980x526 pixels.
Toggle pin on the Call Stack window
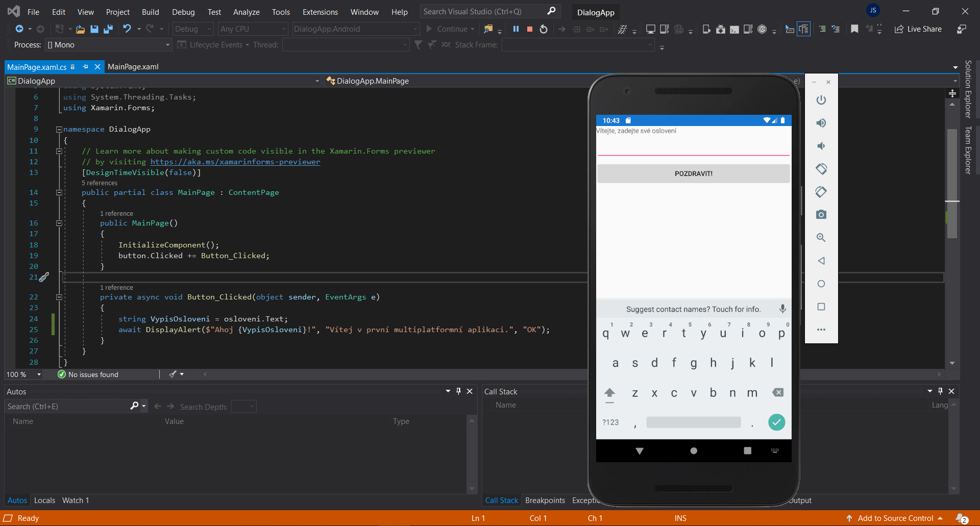(x=940, y=391)
